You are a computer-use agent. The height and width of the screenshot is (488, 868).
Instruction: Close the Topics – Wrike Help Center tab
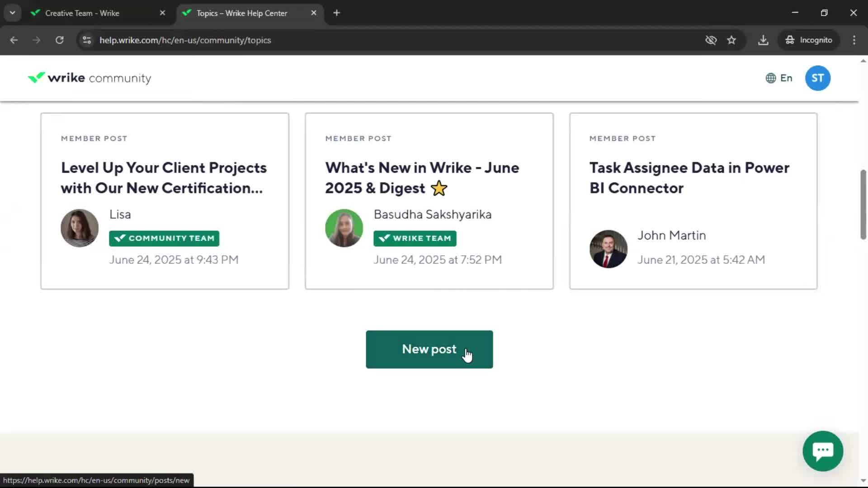click(x=314, y=13)
